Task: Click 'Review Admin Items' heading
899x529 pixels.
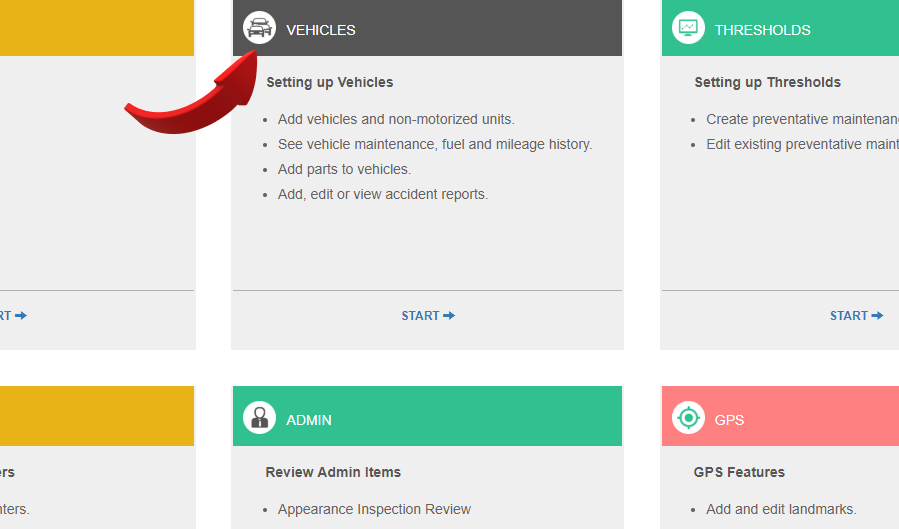Action: pos(333,472)
